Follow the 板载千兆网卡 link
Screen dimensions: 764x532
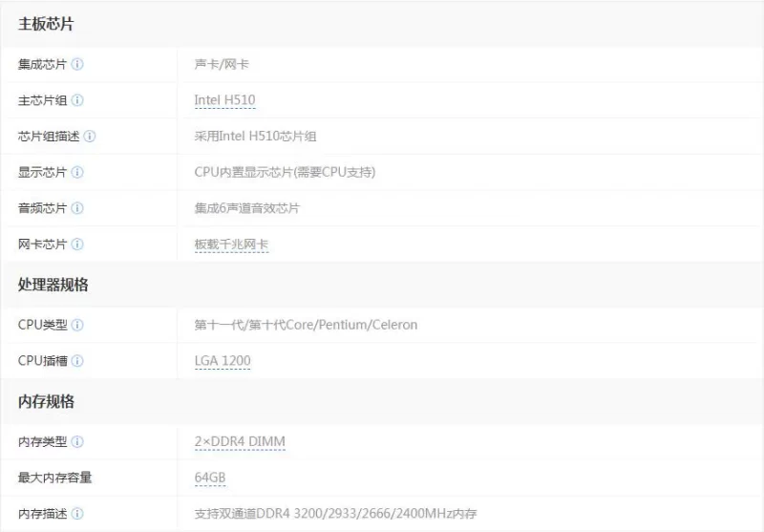(231, 245)
